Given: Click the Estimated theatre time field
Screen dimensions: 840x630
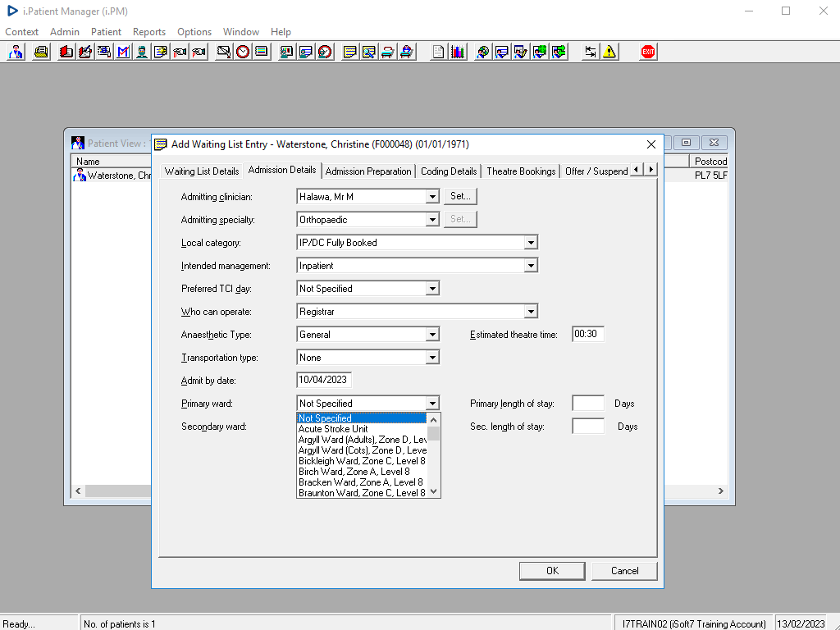Looking at the screenshot, I should click(x=587, y=335).
